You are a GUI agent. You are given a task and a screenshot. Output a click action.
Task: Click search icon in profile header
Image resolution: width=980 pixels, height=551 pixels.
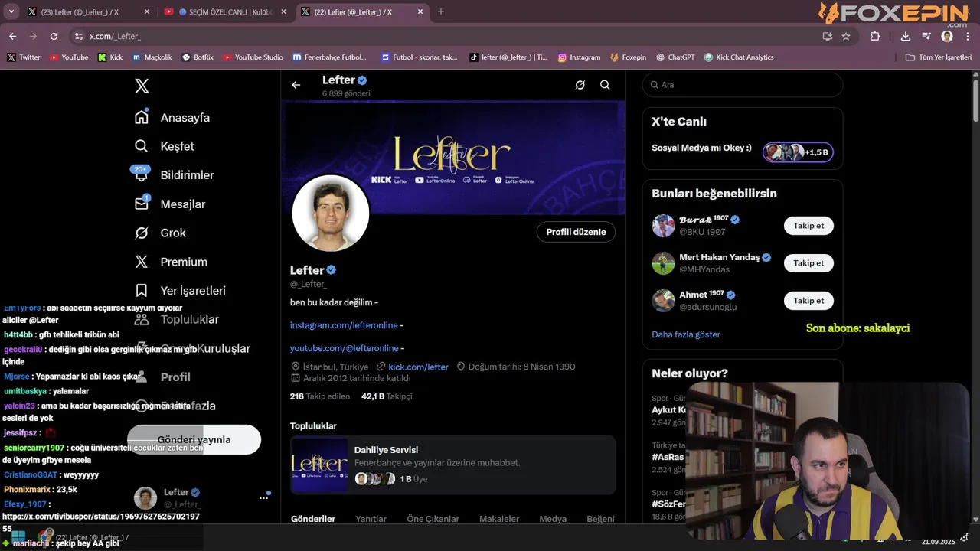(605, 85)
